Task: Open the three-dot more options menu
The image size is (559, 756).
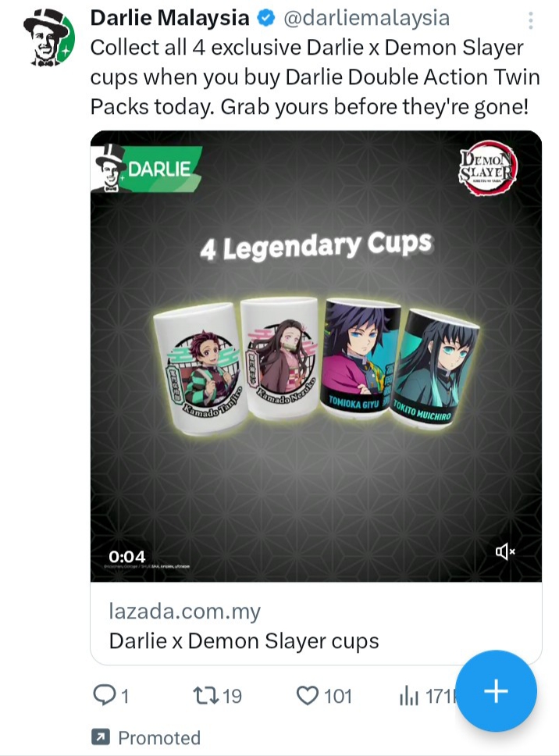Action: pos(531,20)
